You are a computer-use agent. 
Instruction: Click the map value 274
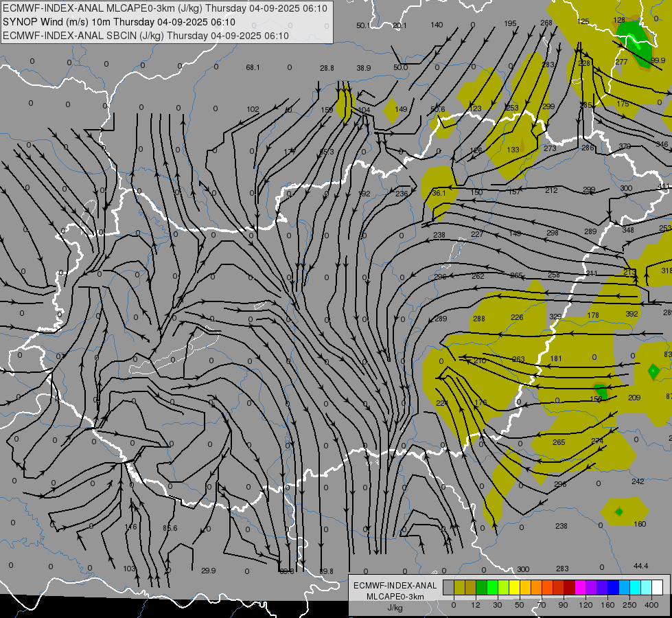pyautogui.click(x=597, y=441)
